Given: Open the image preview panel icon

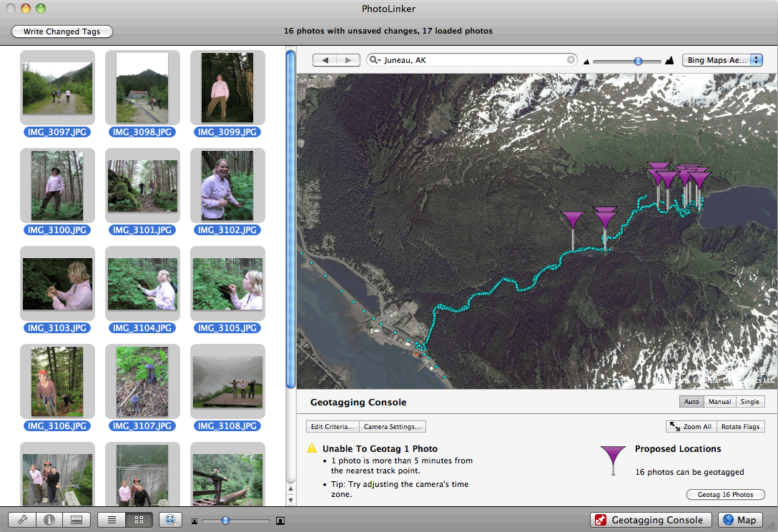Looking at the screenshot, I should point(77,520).
